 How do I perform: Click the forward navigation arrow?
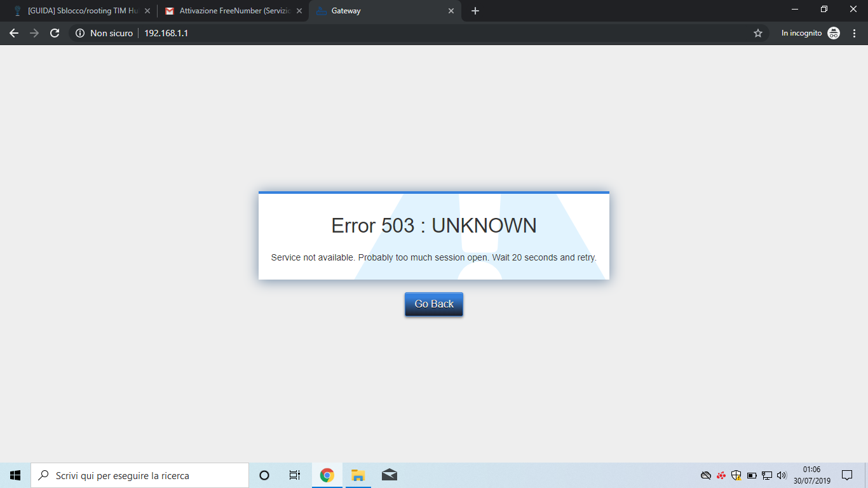tap(34, 33)
